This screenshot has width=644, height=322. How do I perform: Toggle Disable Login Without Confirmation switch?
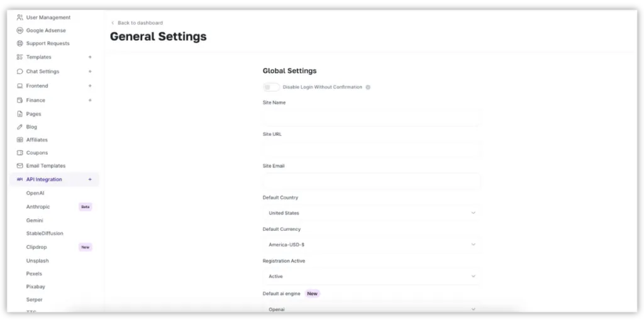[x=271, y=87]
